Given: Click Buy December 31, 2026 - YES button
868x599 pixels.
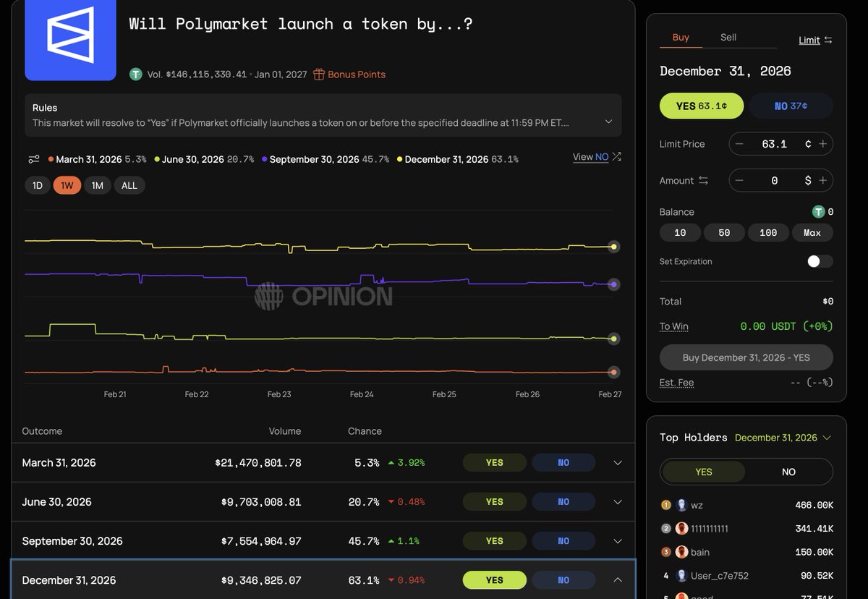Looking at the screenshot, I should 746,357.
